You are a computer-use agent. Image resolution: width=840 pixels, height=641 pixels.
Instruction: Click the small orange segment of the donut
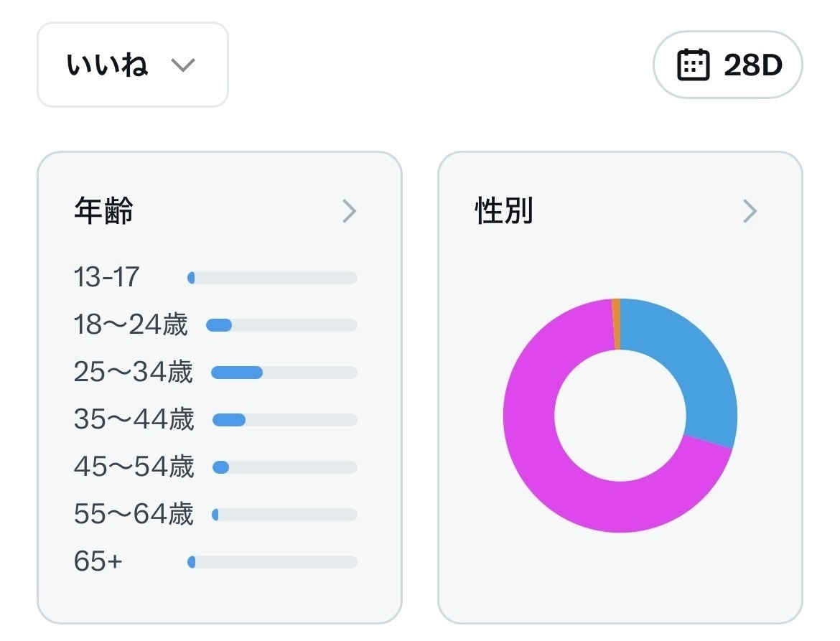(616, 324)
